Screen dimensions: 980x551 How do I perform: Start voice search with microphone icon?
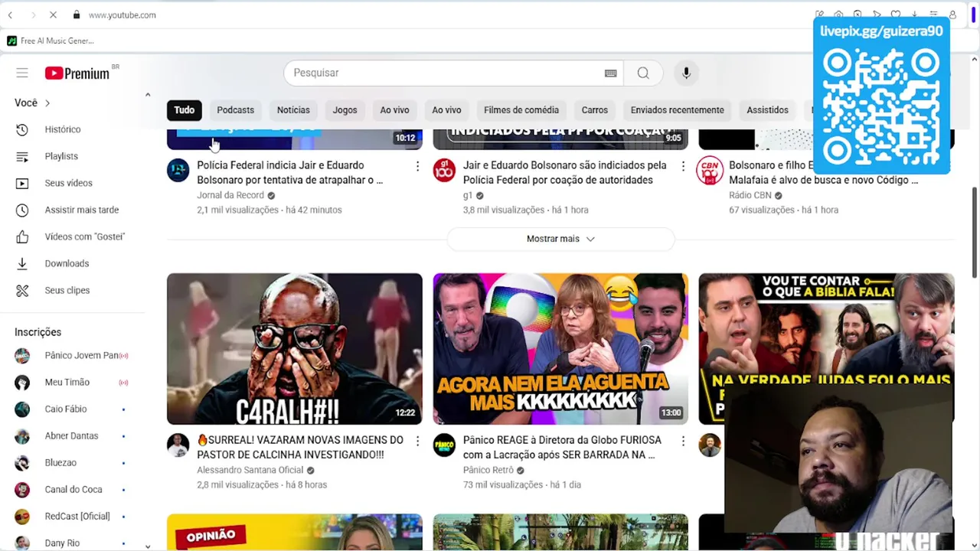(x=686, y=73)
